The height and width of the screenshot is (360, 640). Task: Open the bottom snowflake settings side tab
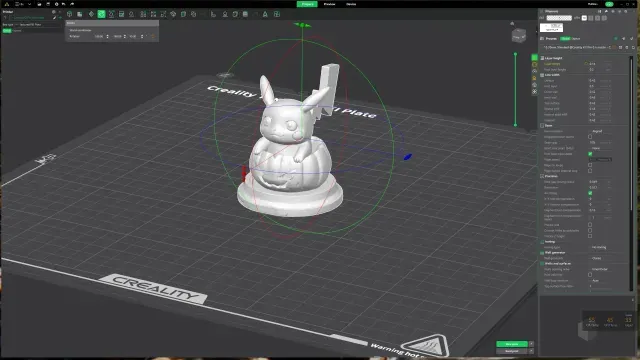534,91
